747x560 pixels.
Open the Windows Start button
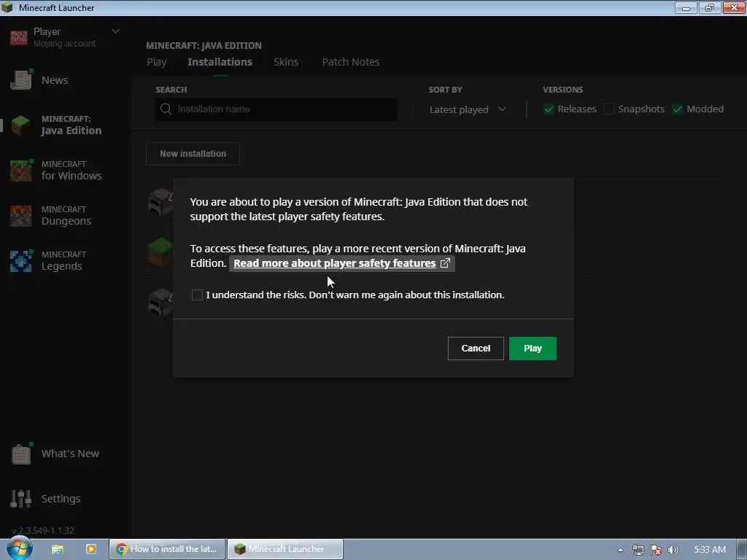pyautogui.click(x=19, y=548)
